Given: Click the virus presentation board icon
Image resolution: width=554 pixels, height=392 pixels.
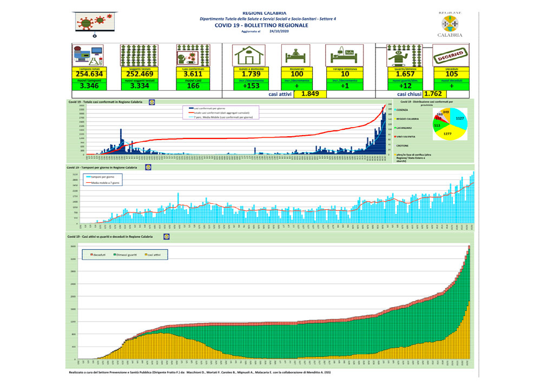Looking at the screenshot, I should (95, 24).
